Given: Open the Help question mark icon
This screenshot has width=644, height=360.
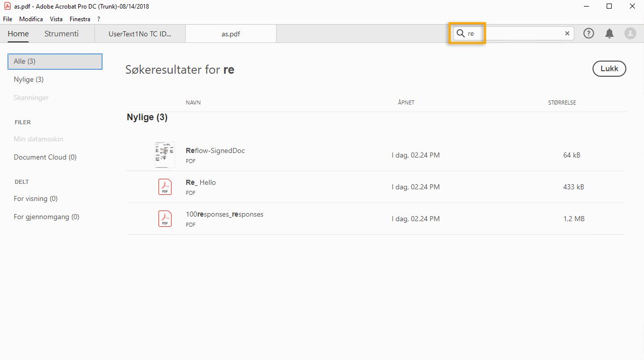Looking at the screenshot, I should [588, 33].
